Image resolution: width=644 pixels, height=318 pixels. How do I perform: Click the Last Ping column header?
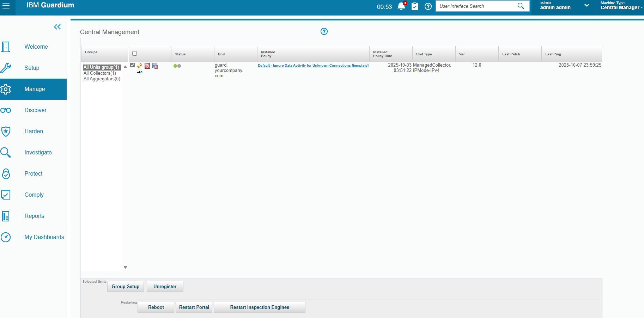[572, 54]
